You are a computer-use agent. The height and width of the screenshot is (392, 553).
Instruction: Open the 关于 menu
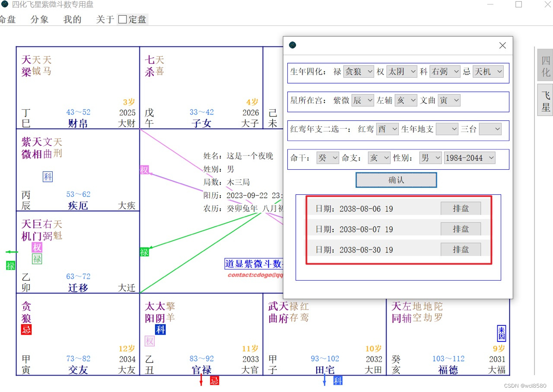coord(105,19)
